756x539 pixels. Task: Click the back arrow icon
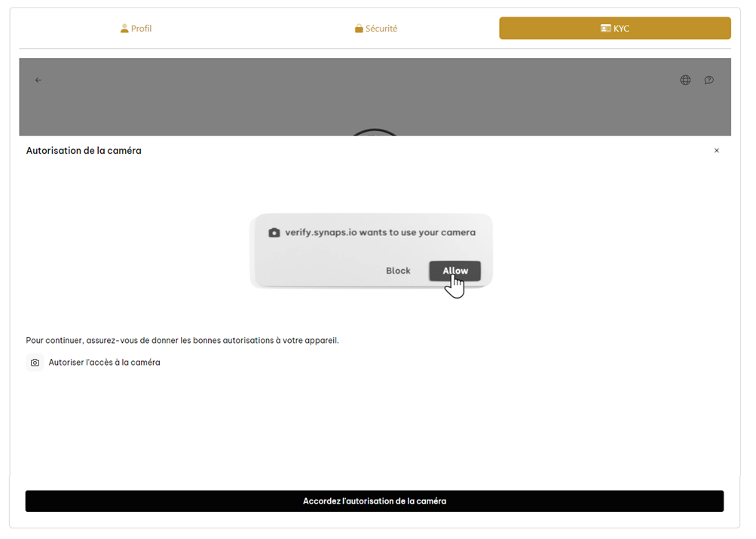coord(38,80)
